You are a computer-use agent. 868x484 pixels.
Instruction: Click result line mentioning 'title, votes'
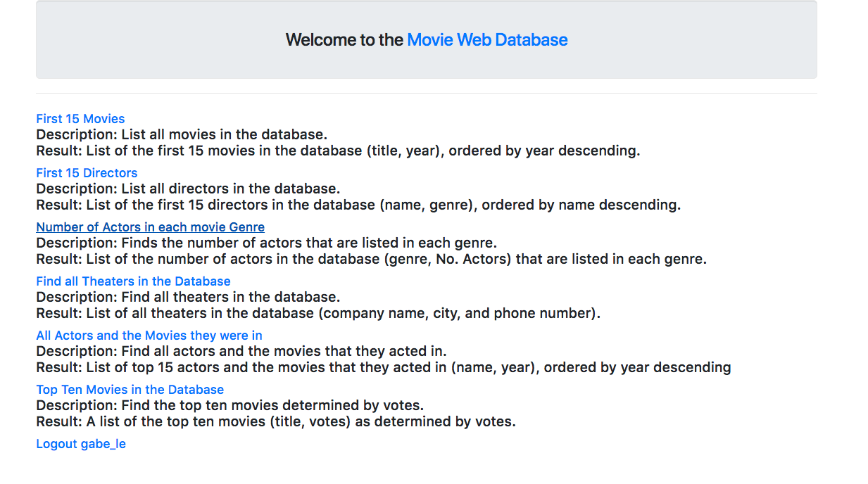click(276, 421)
